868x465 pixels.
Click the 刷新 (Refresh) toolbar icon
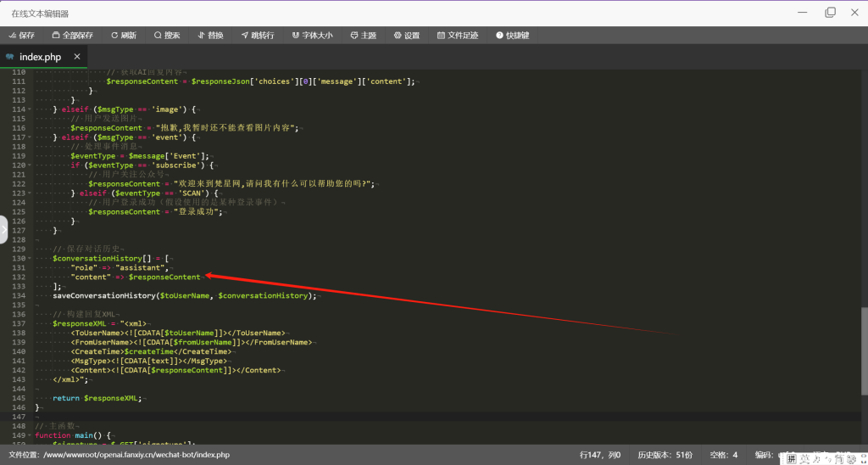point(124,36)
